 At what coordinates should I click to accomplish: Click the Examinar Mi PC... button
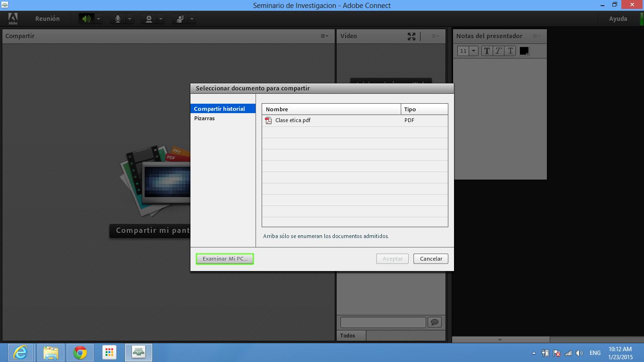click(x=225, y=259)
